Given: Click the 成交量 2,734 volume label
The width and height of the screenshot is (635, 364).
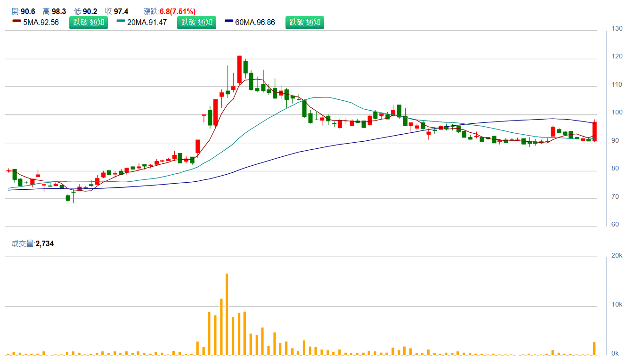Looking at the screenshot, I should coord(33,243).
